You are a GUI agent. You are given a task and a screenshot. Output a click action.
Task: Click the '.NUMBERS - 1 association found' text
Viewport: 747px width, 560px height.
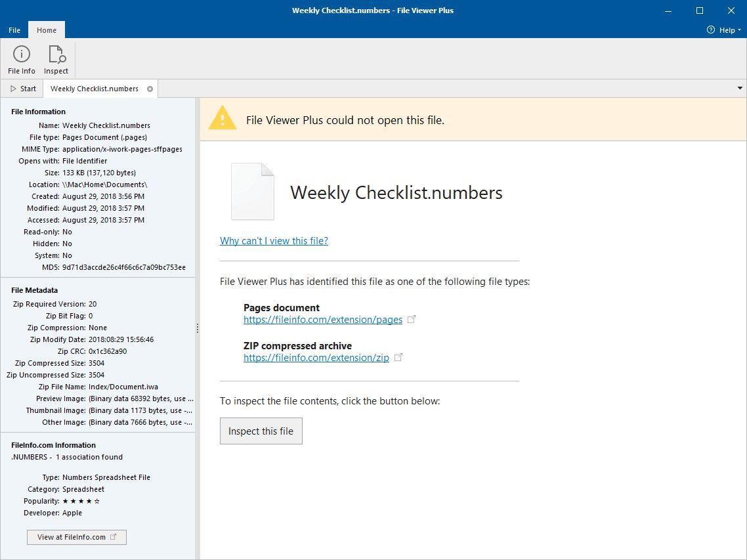[x=67, y=457]
